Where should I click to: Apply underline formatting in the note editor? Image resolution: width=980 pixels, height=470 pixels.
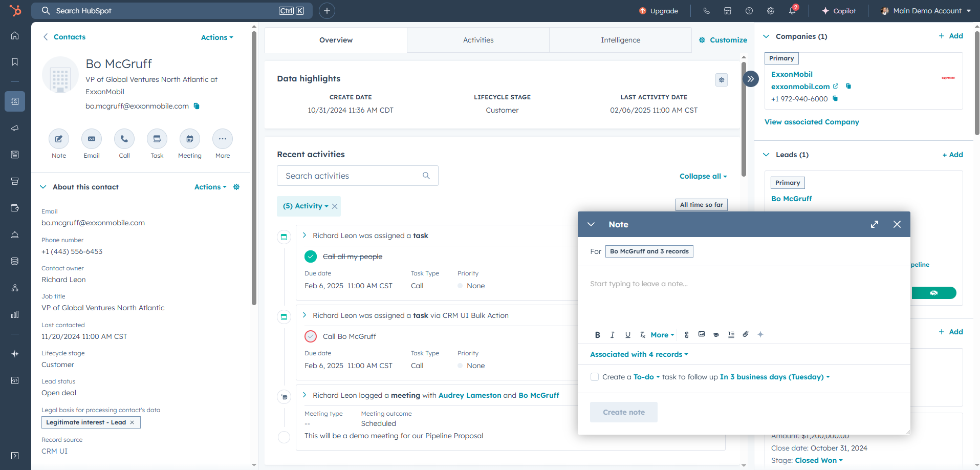point(628,335)
